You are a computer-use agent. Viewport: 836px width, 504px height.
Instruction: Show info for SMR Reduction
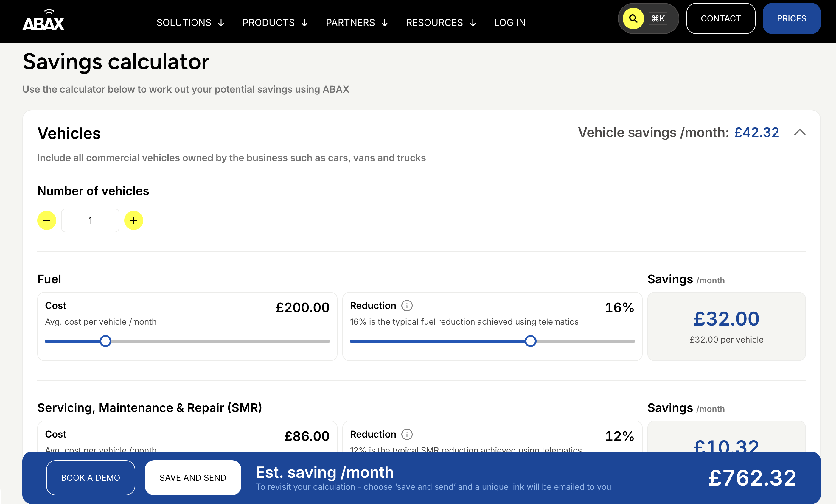407,434
